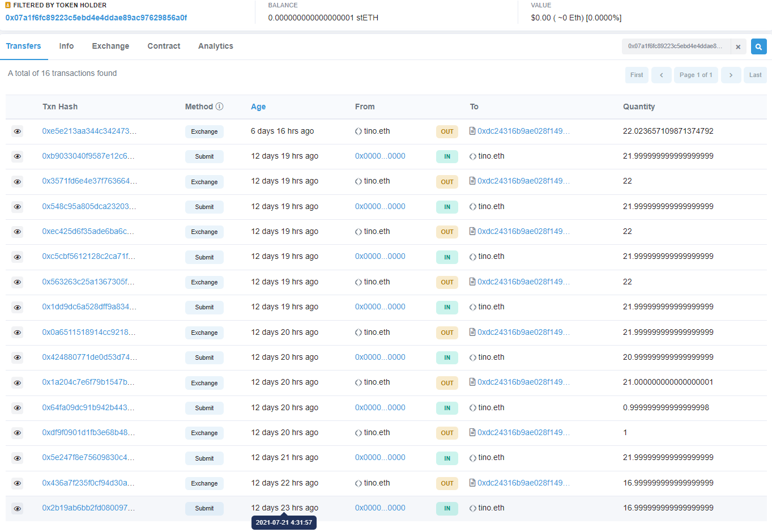Open the Analytics tab
The height and width of the screenshot is (532, 772).
coord(215,46)
